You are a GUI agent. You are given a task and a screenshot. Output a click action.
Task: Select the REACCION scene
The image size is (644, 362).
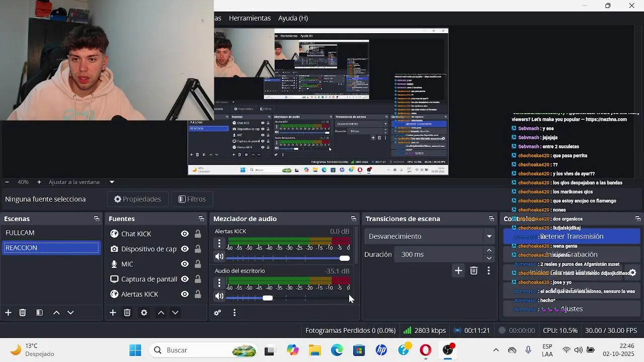[x=51, y=248]
